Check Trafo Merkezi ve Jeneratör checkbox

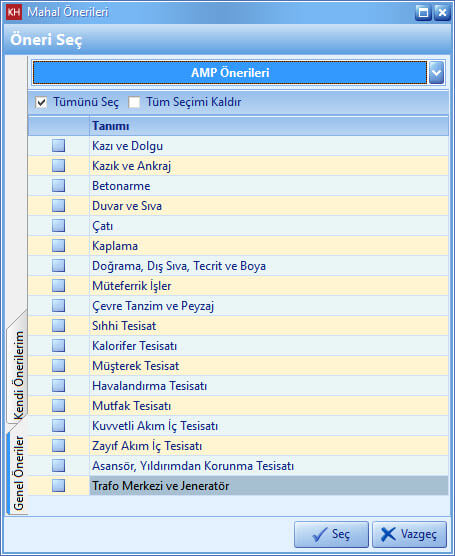pos(59,485)
